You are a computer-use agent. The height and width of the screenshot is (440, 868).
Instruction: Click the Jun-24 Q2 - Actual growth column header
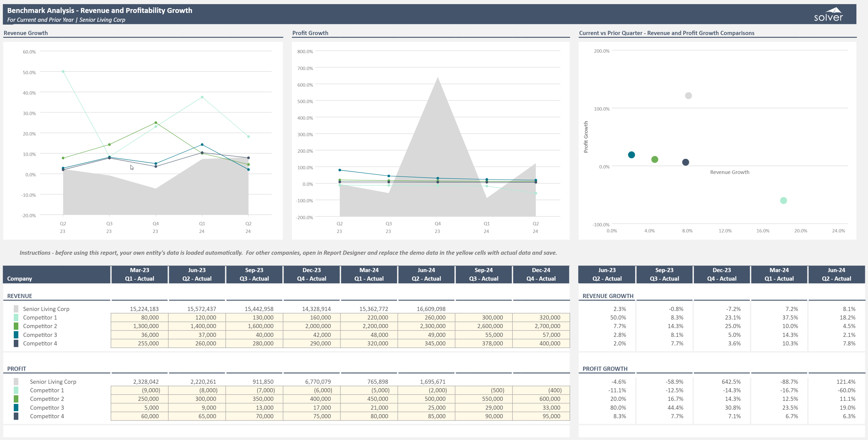tap(836, 274)
